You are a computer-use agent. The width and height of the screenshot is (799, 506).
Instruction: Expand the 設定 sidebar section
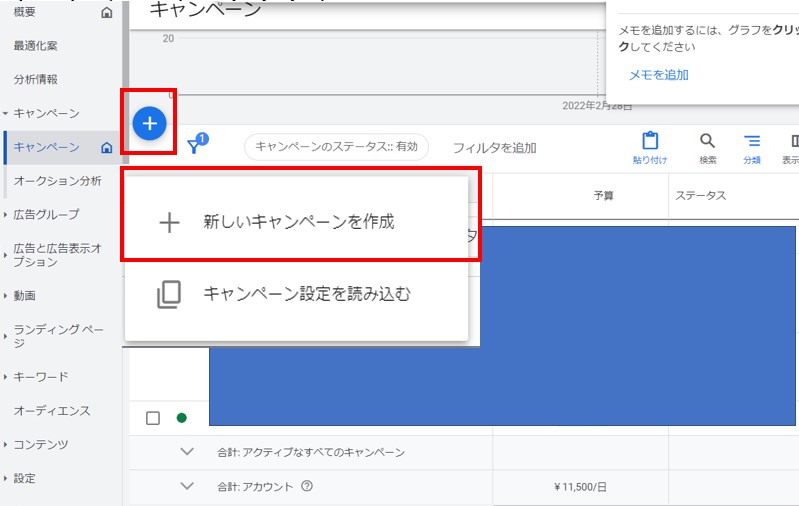5,478
